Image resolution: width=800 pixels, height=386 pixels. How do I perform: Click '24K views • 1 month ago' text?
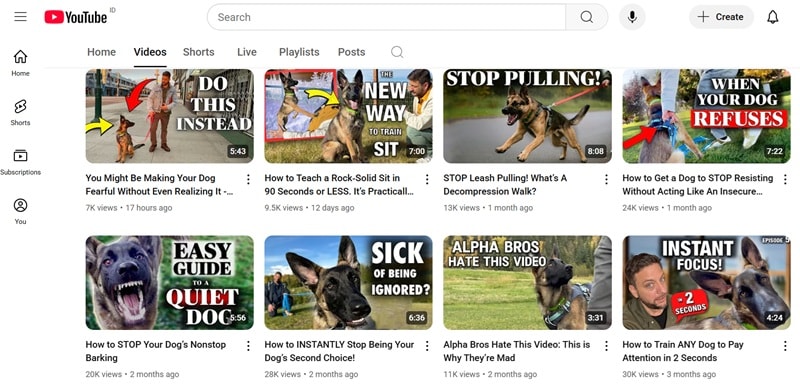667,208
